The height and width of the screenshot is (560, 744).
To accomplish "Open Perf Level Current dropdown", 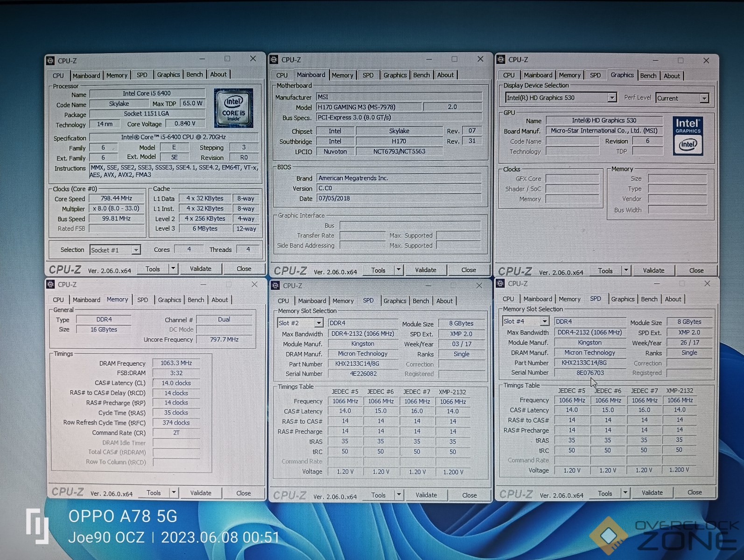I will click(704, 98).
